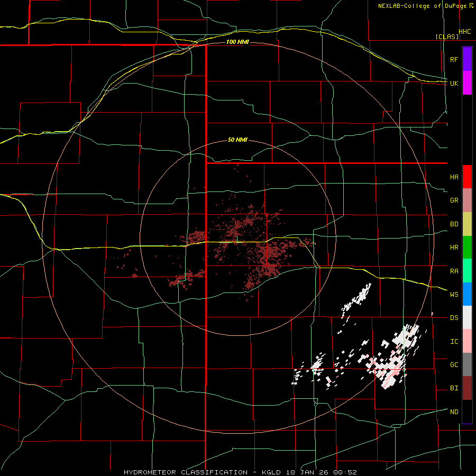Click the RA light green legend swatch
Image resolution: width=476 pixels, height=476 pixels.
[x=467, y=271]
